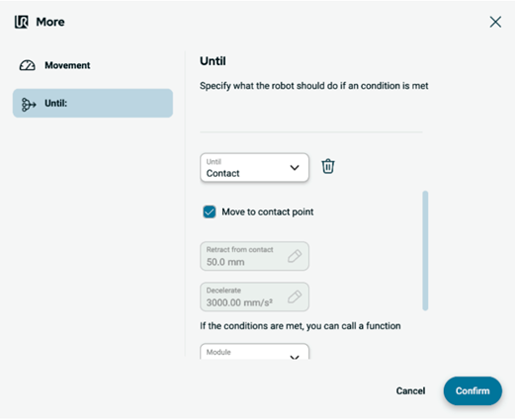Click the Universal Robots logo icon
The width and height of the screenshot is (515, 420).
(22, 22)
